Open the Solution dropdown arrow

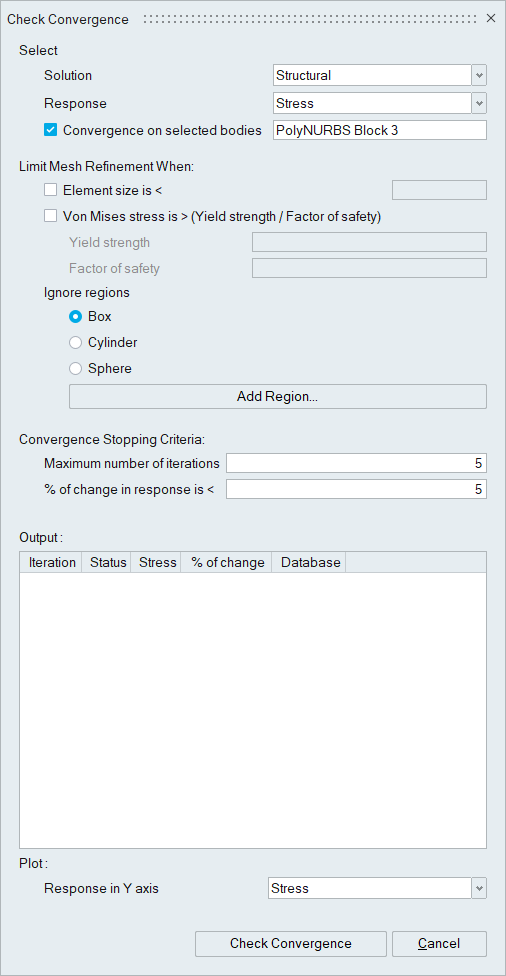point(479,76)
